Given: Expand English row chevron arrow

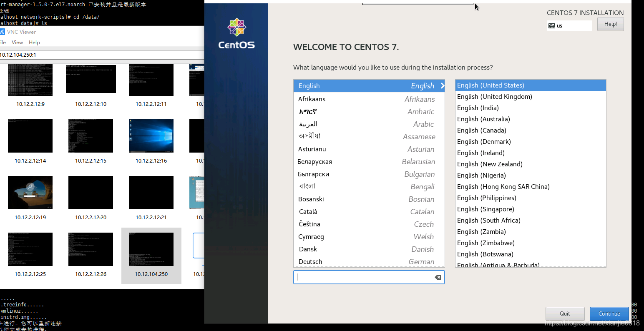Looking at the screenshot, I should coord(442,86).
